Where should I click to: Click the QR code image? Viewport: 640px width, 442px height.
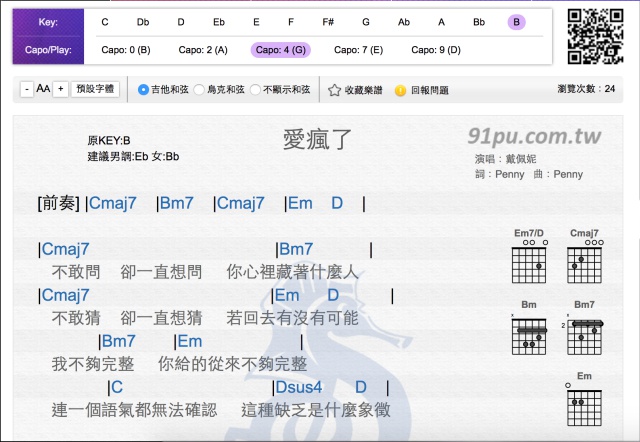click(x=596, y=36)
